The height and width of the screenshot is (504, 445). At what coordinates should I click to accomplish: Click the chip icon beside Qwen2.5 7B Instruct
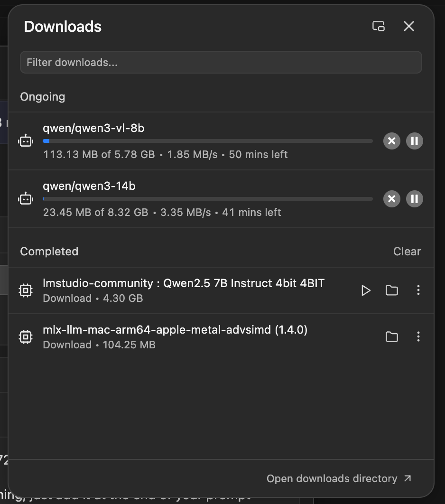point(26,290)
